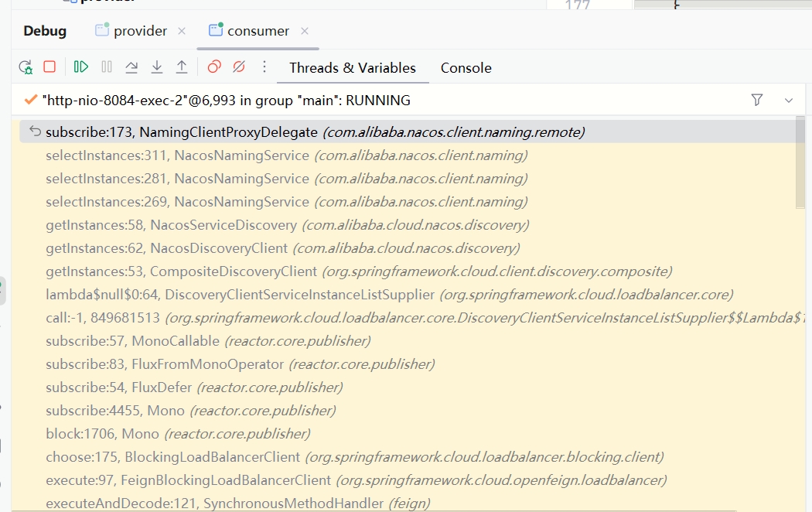
Task: Open View Breakpoints dialog
Action: [x=214, y=67]
